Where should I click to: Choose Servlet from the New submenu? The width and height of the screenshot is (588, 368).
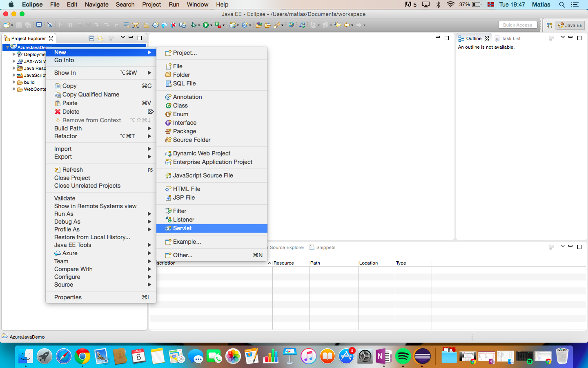coord(212,228)
